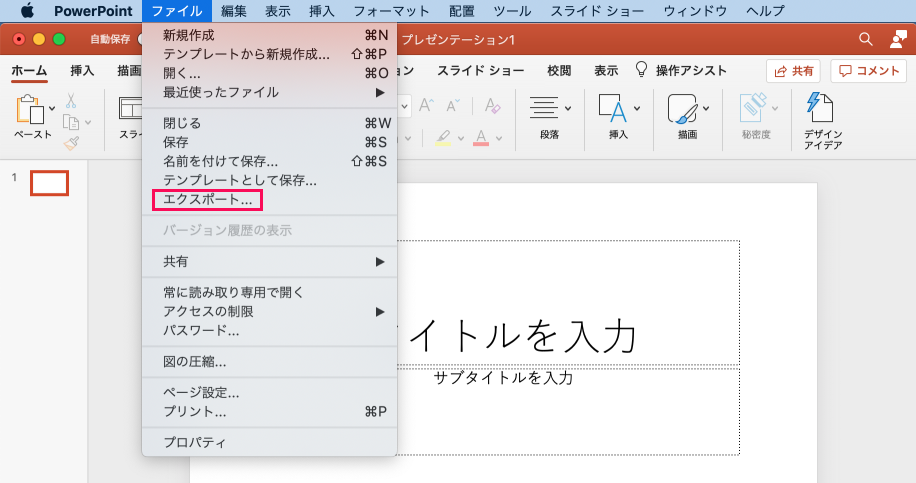Click the Sensitivity (秘密度) icon
Viewport: 916px width, 483px height.
(752, 108)
